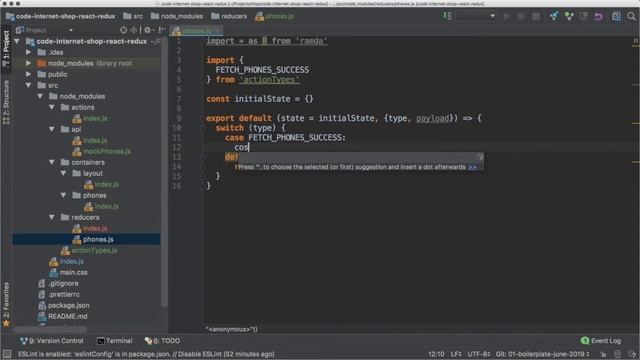
Task: Click the phones.js breadcrumb in navigation bar
Action: pyautogui.click(x=274, y=16)
